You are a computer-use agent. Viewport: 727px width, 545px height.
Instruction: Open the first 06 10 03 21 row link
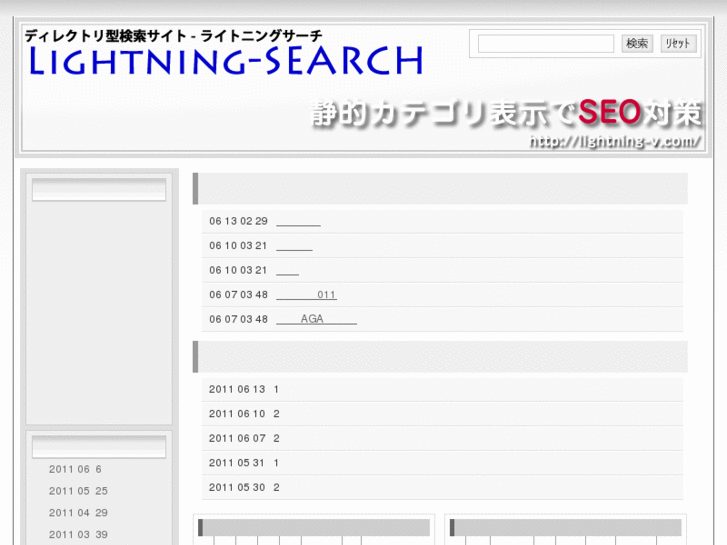tap(294, 246)
